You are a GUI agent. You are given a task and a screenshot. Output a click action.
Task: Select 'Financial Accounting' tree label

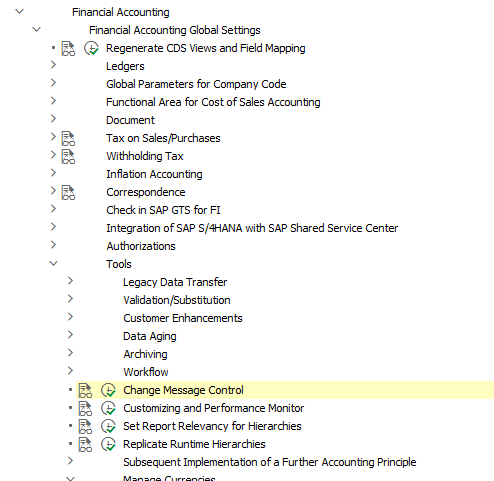(121, 12)
